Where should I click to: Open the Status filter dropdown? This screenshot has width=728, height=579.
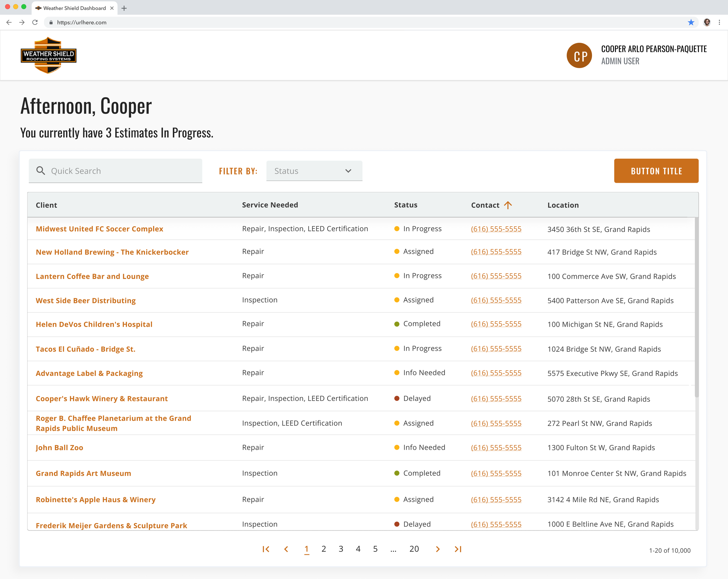click(x=314, y=171)
